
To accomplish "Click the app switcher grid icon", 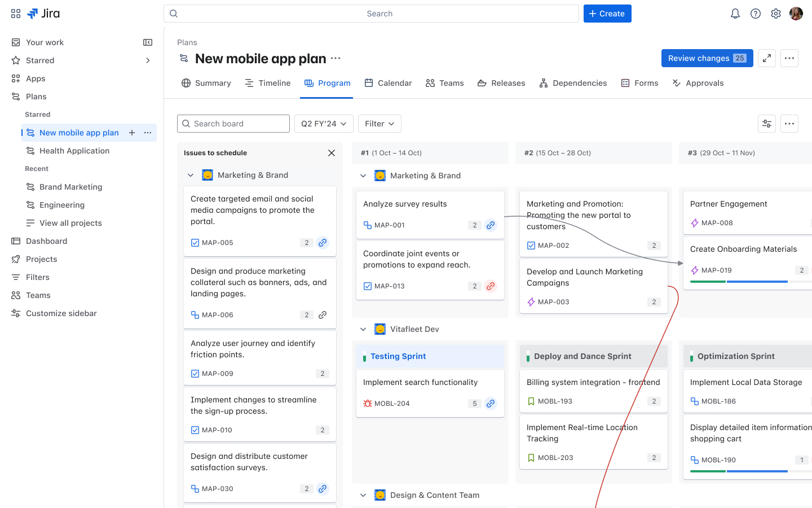I will pyautogui.click(x=16, y=14).
